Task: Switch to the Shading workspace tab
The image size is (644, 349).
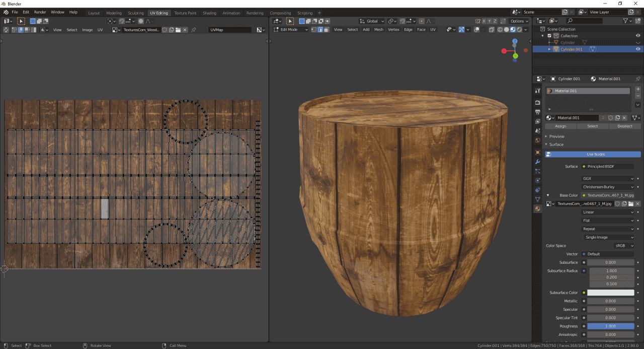Action: 209,13
